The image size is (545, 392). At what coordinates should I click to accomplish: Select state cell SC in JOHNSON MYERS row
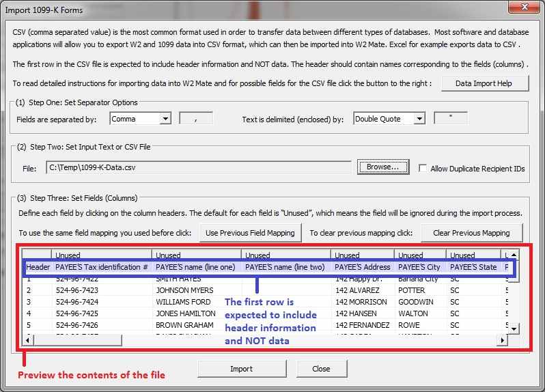473,290
